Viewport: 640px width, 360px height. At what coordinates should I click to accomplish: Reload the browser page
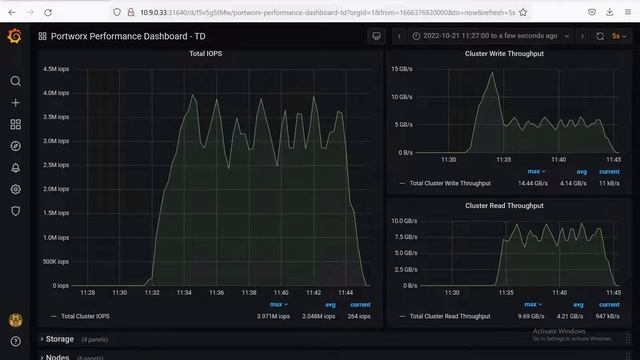[x=48, y=12]
